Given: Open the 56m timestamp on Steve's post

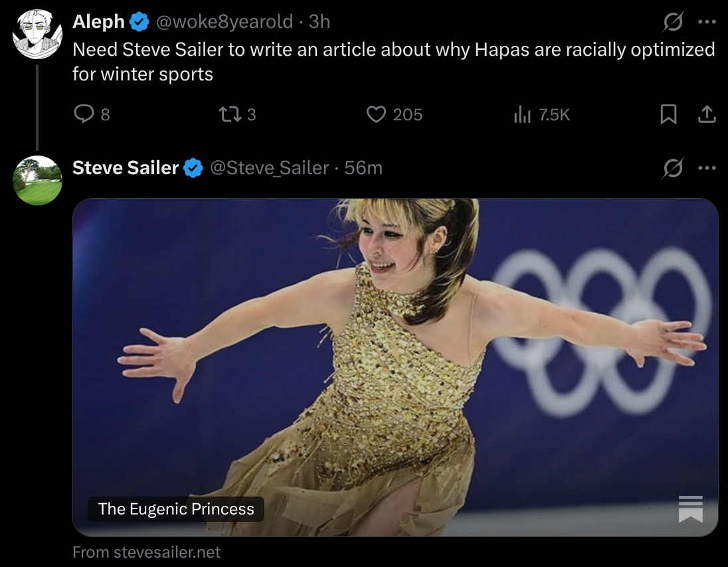Looking at the screenshot, I should tap(363, 168).
